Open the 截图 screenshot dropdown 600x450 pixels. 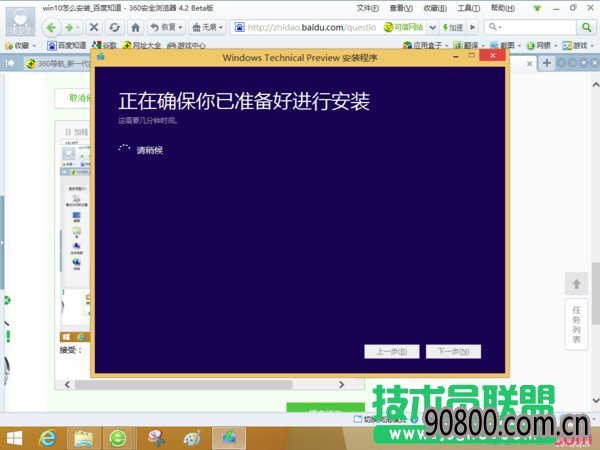(505, 46)
